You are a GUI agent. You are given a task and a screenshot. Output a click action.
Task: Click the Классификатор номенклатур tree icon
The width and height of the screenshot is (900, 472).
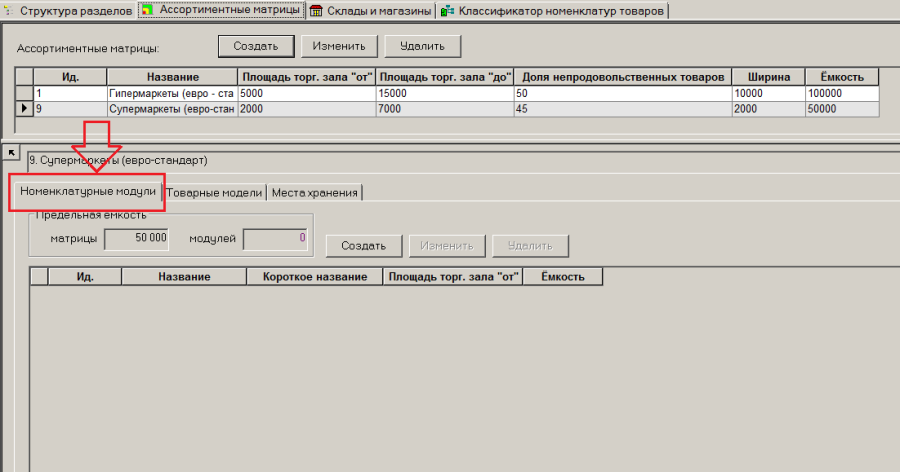click(447, 10)
